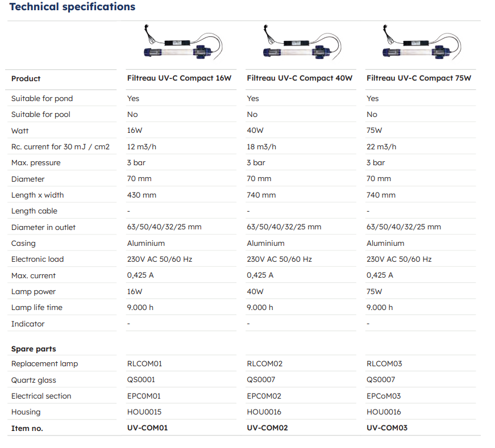
Task: Click electrical section part EPC0M02
Action: (264, 396)
